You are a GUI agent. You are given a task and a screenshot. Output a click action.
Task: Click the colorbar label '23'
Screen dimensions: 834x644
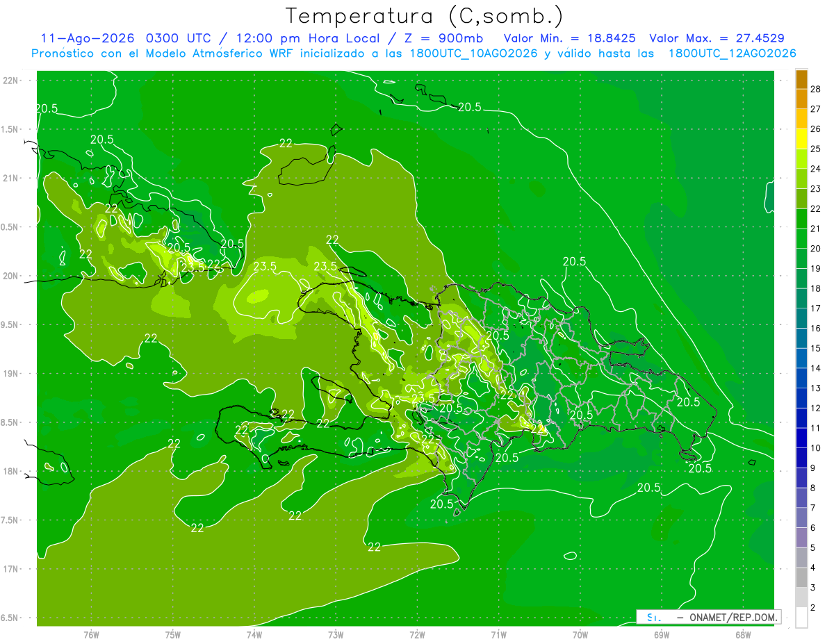point(815,189)
